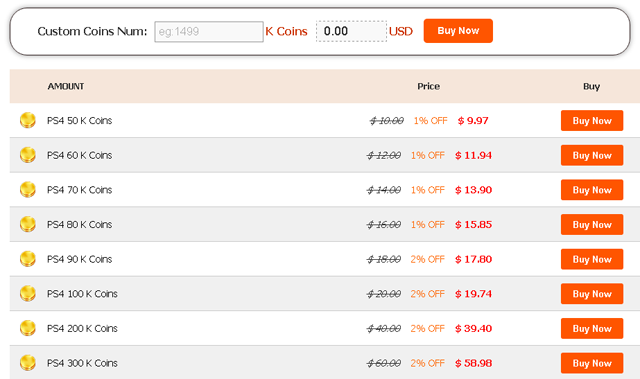Buy Now for PS4 60 K Coins
This screenshot has width=640, height=379.
point(592,155)
